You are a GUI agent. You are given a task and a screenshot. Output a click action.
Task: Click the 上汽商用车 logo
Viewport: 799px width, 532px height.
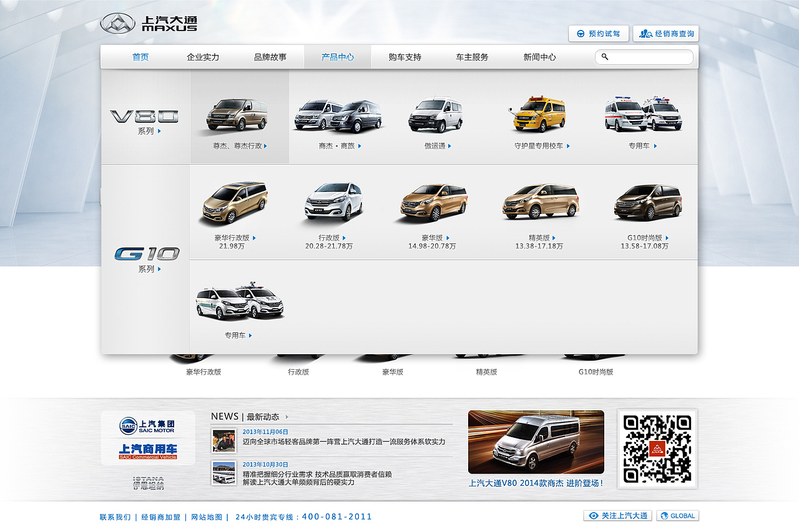(x=148, y=452)
